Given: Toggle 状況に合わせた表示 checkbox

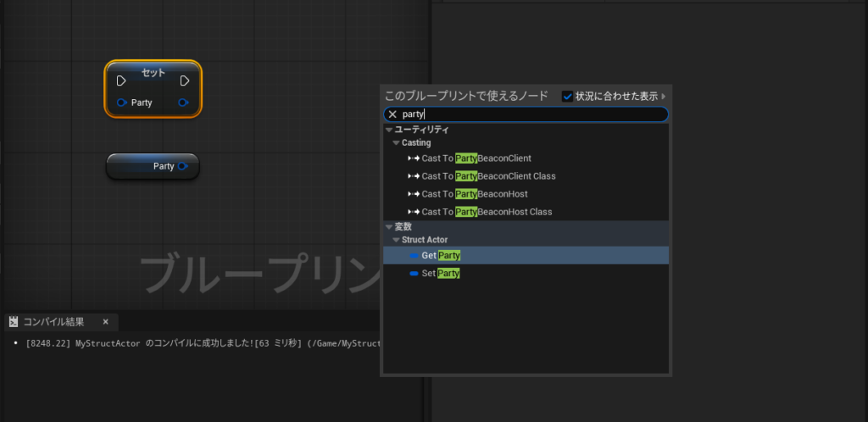Looking at the screenshot, I should tap(568, 96).
